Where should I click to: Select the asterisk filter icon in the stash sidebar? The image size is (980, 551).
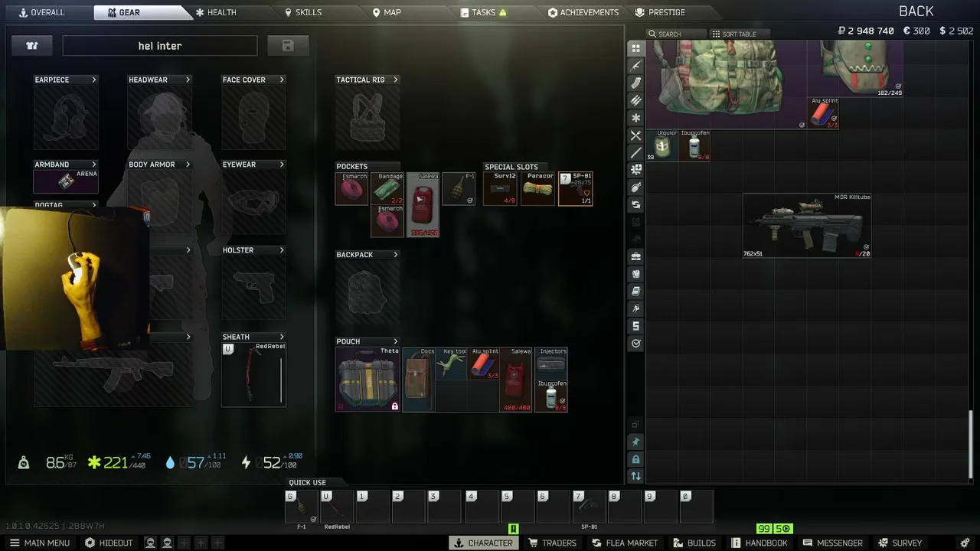(635, 118)
